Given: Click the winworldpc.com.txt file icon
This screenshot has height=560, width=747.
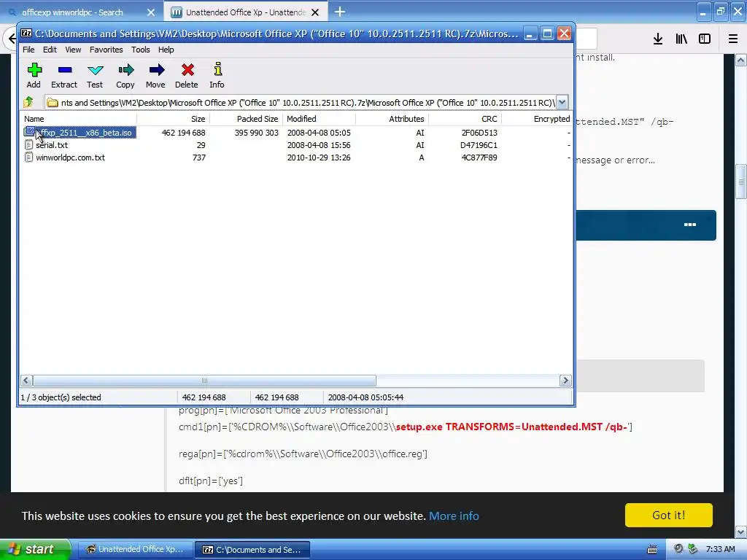Looking at the screenshot, I should 28,157.
